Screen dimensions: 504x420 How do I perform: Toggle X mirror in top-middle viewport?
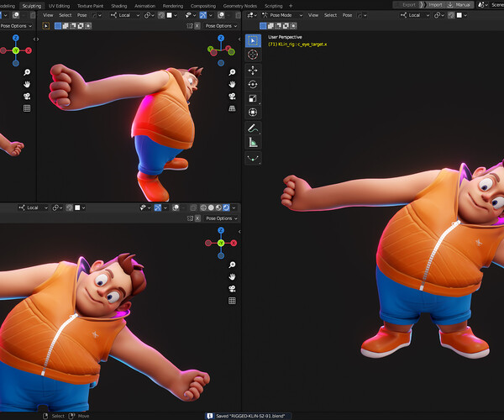click(197, 26)
